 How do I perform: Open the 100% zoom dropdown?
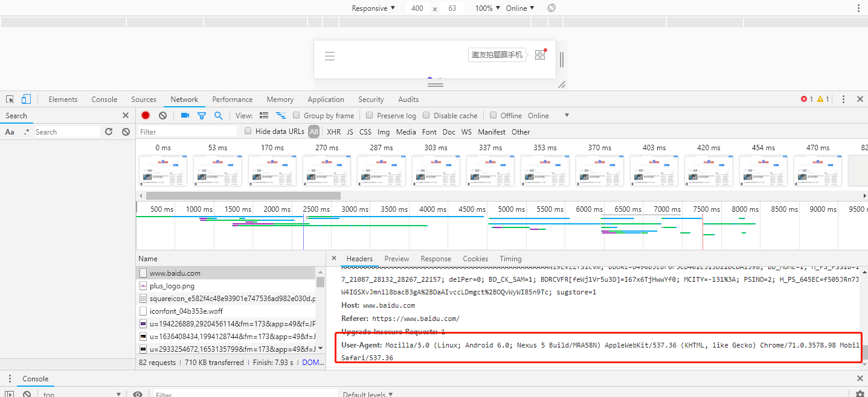(x=488, y=8)
